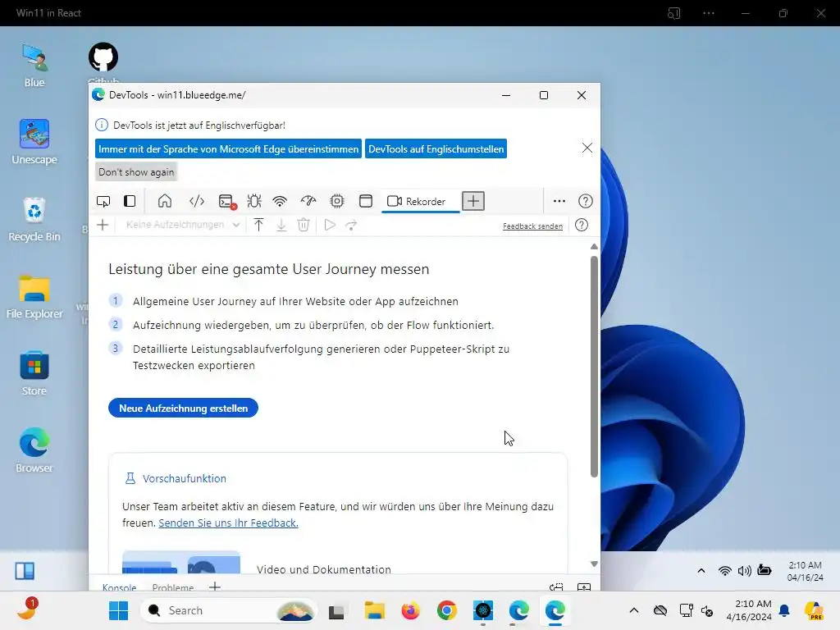Viewport: 840px width, 630px height.
Task: Click the inner taskbar battery icon
Action: click(x=765, y=571)
